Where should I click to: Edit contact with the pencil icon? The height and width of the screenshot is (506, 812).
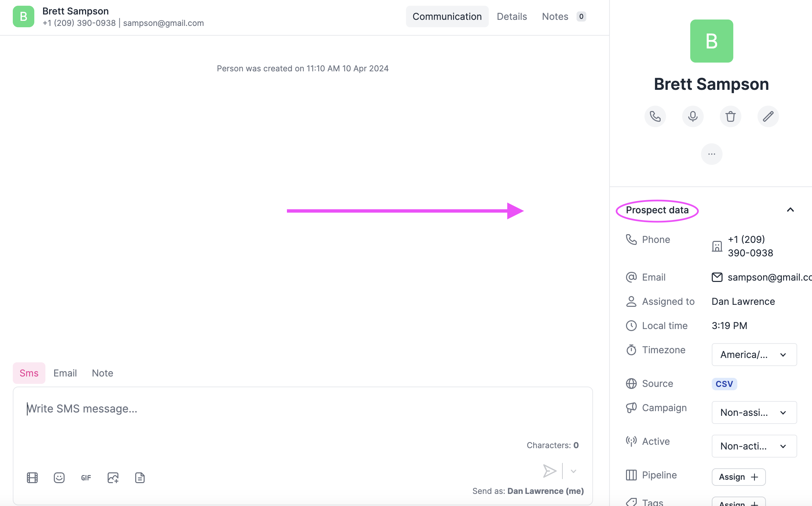click(x=768, y=116)
